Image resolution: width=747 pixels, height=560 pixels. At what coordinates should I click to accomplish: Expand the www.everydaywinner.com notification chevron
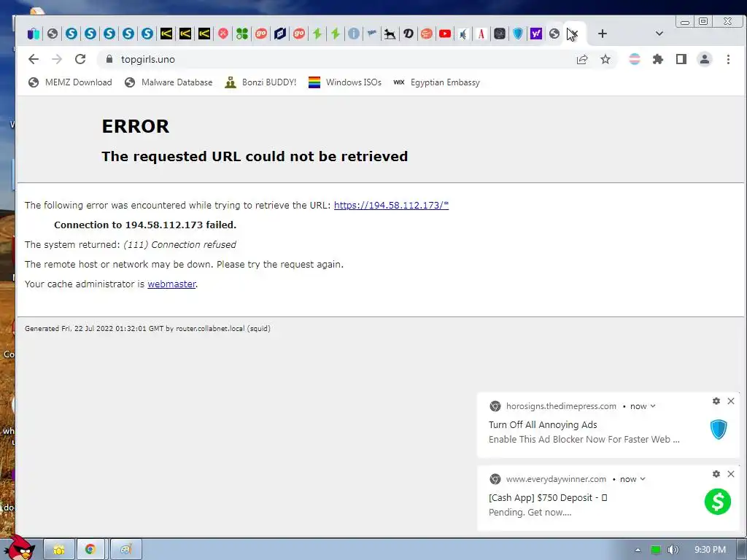pyautogui.click(x=643, y=479)
